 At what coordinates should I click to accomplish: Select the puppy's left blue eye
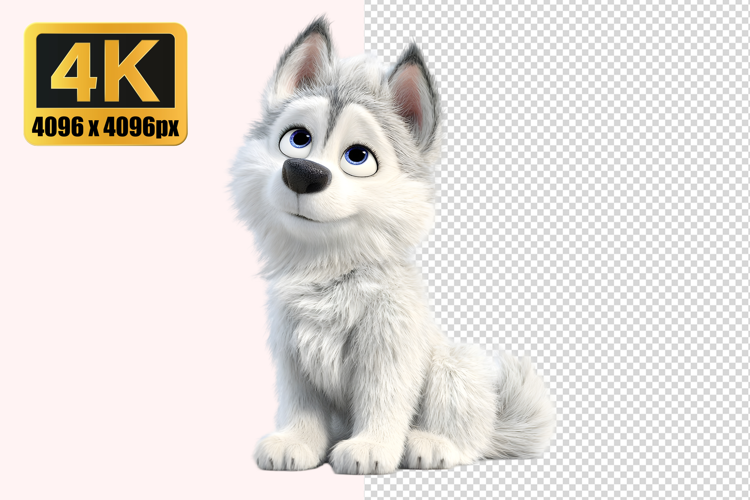click(x=297, y=139)
